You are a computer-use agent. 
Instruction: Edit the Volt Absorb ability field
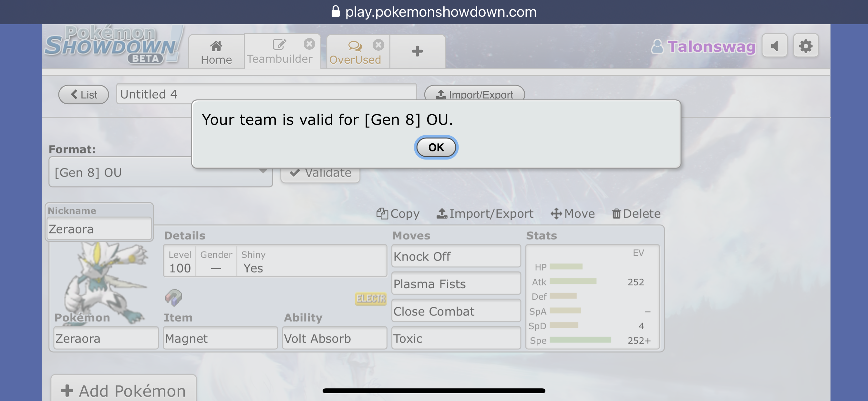[334, 338]
